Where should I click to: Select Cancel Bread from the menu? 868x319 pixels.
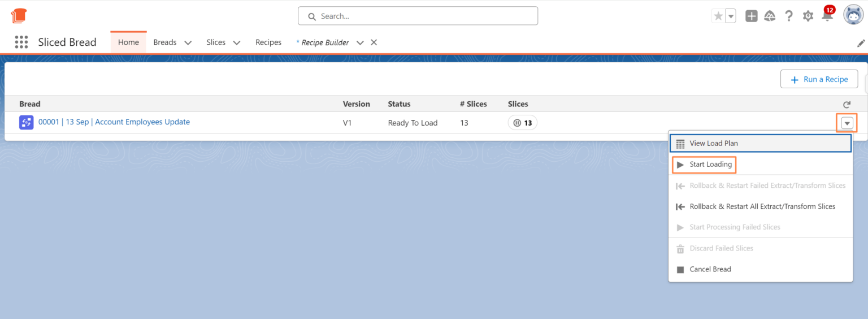tap(710, 269)
